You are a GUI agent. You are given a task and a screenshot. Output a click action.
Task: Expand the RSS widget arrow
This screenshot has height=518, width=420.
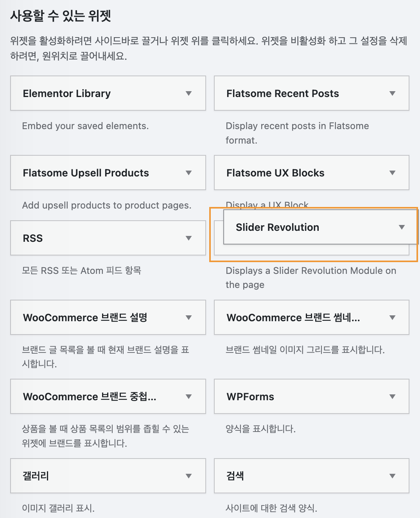tap(189, 238)
